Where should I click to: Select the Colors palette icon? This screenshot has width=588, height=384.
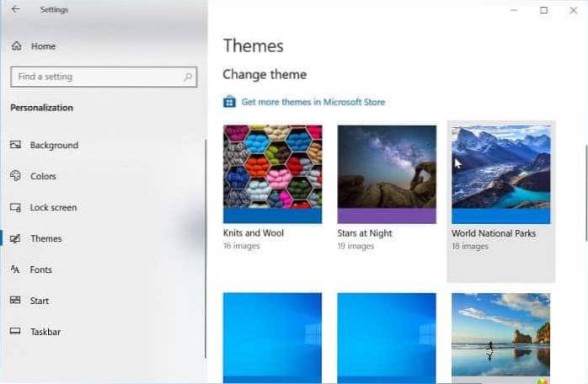coord(15,176)
